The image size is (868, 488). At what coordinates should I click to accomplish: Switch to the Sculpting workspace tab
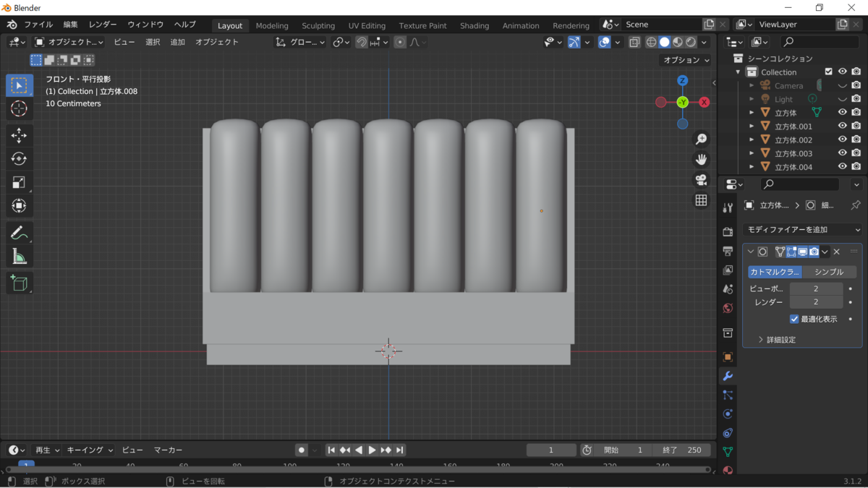click(x=318, y=25)
